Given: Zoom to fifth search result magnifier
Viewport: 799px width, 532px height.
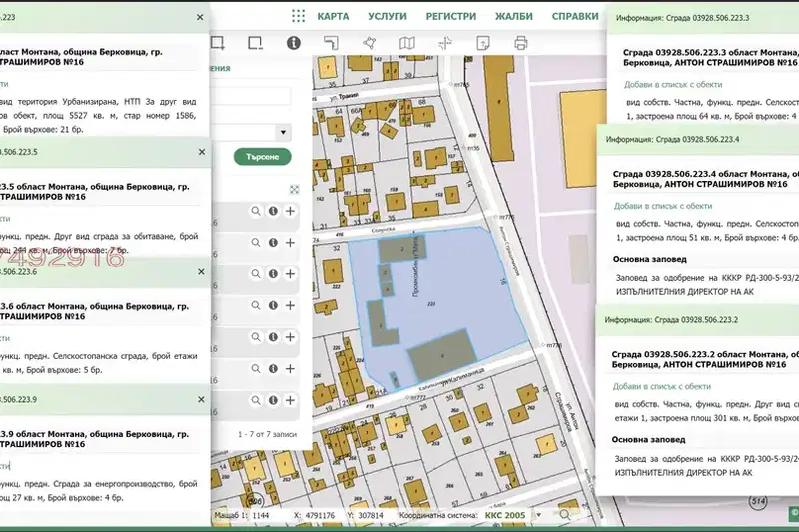Looking at the screenshot, I should [256, 337].
